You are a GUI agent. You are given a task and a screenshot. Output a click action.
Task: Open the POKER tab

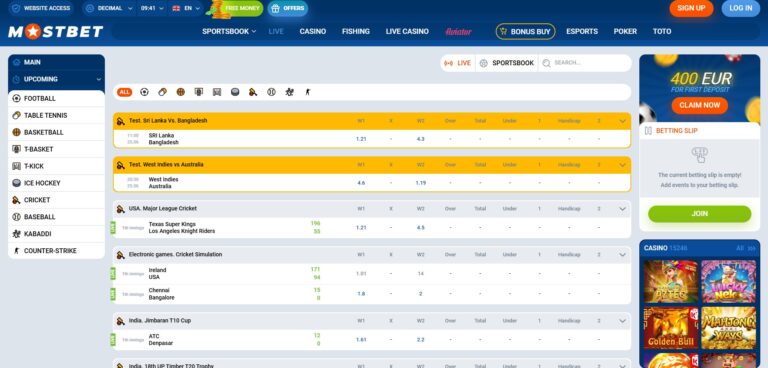pos(625,31)
